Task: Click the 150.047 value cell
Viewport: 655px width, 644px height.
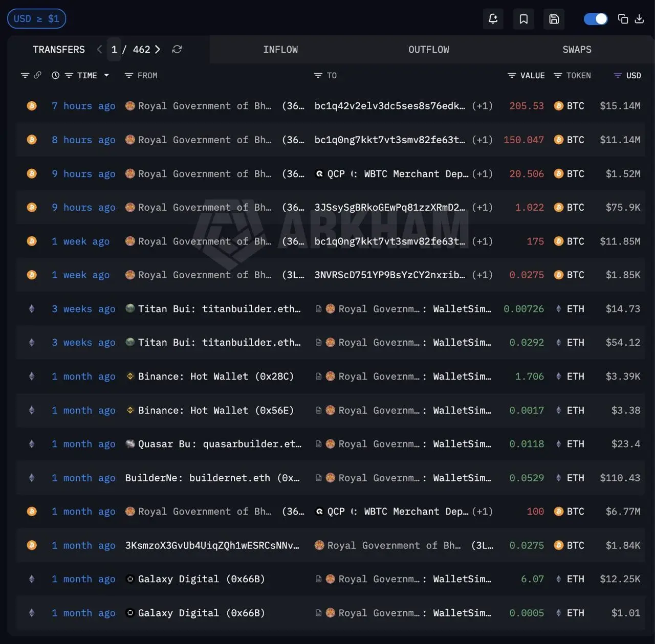Action: (523, 140)
